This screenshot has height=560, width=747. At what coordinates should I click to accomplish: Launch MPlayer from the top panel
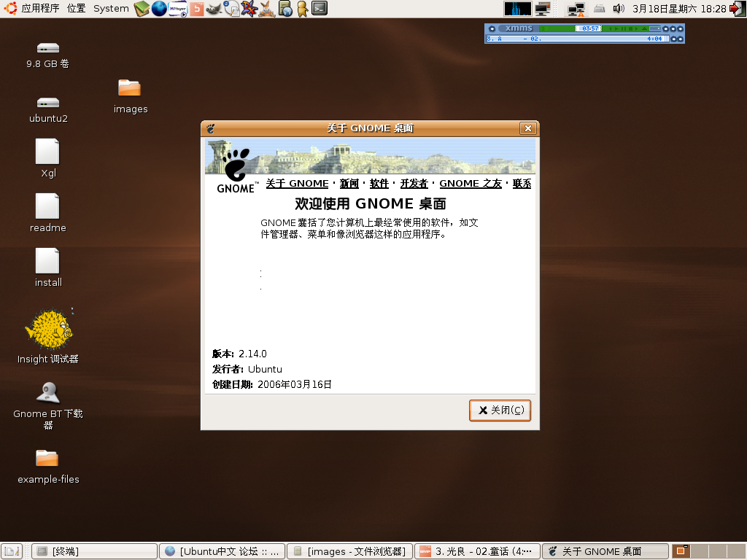pyautogui.click(x=178, y=9)
